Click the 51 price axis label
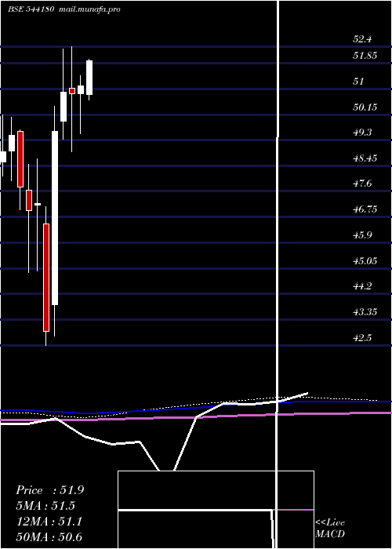The image size is (392, 549). (358, 82)
